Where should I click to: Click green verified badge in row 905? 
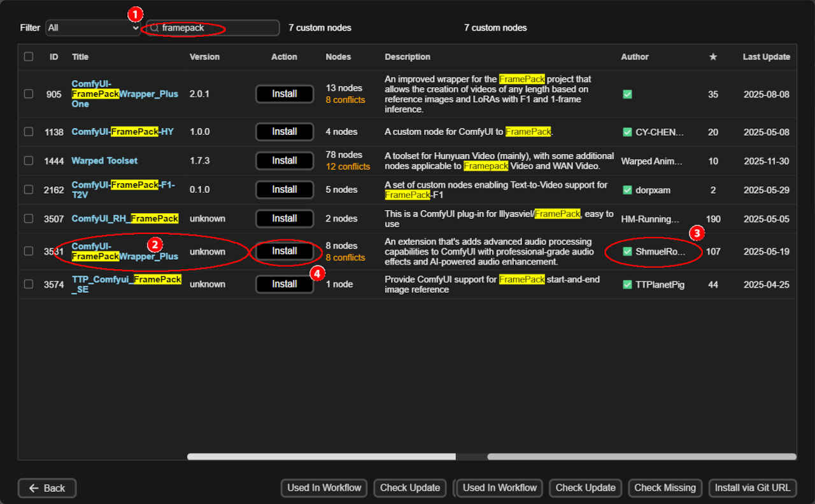(627, 94)
